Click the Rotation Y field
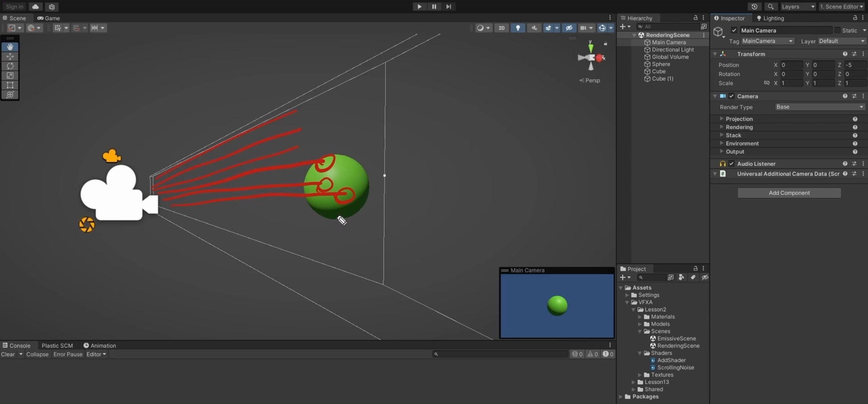The width and height of the screenshot is (868, 404). (x=823, y=74)
